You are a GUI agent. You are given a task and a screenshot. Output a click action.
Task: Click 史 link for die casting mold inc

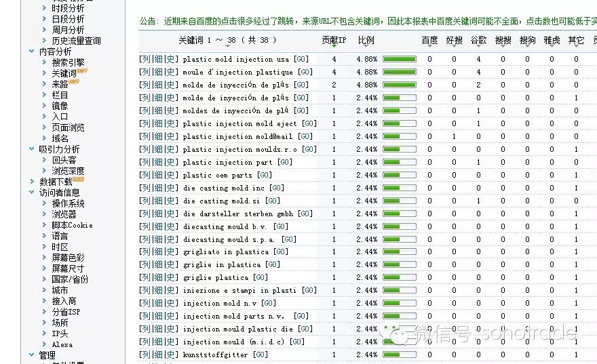click(x=171, y=188)
